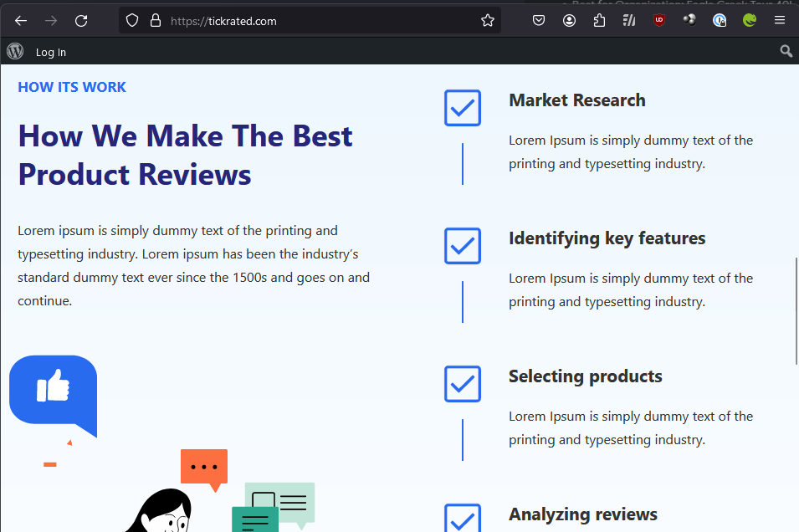Click the Selecting products checkbox icon
The image size is (799, 532).
coord(463,384)
